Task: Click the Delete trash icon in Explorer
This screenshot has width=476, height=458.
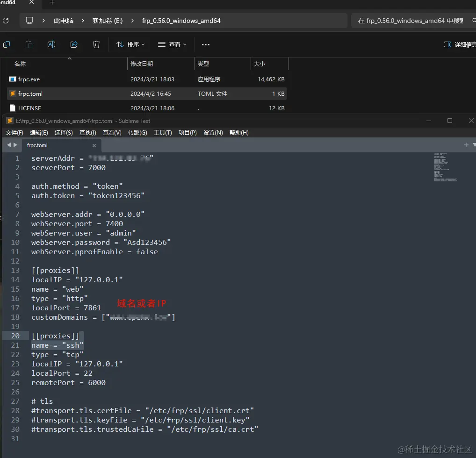Action: pos(96,44)
